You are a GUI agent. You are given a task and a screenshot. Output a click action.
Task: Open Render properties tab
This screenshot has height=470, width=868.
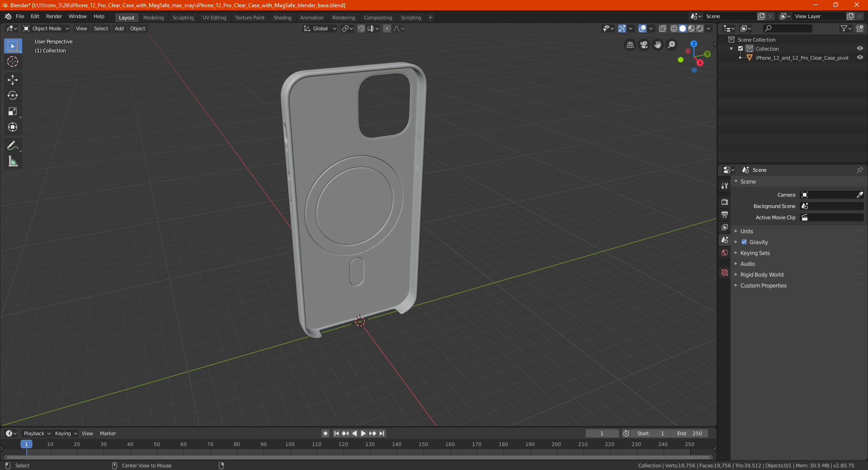point(725,202)
